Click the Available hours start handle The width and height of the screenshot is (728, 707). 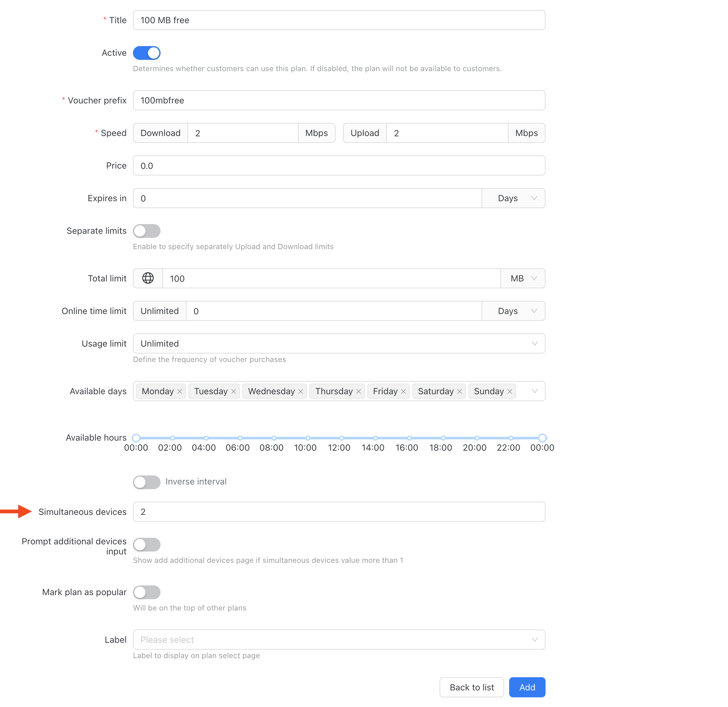coord(136,438)
